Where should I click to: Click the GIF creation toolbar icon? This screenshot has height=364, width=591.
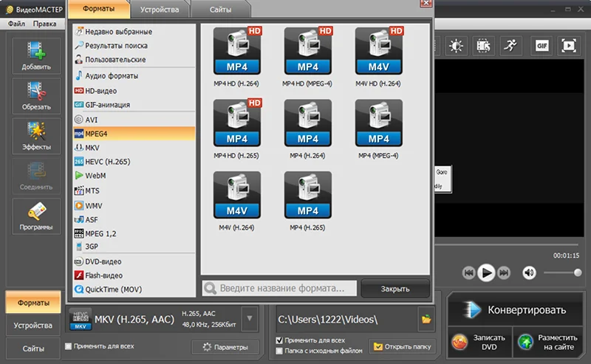point(542,46)
